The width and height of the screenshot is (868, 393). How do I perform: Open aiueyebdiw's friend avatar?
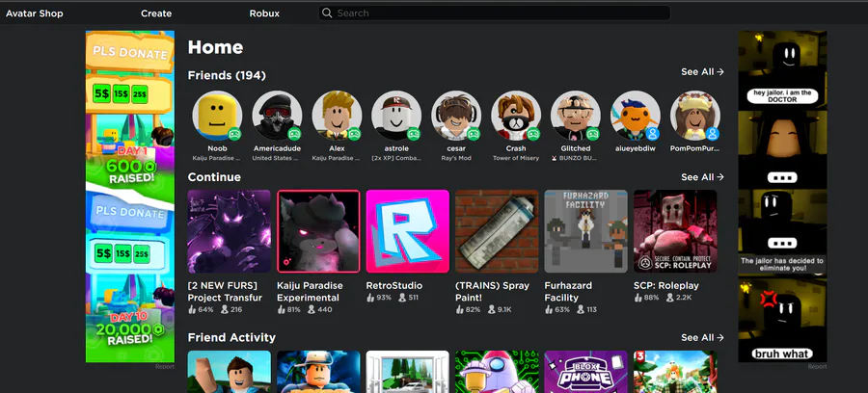(636, 116)
